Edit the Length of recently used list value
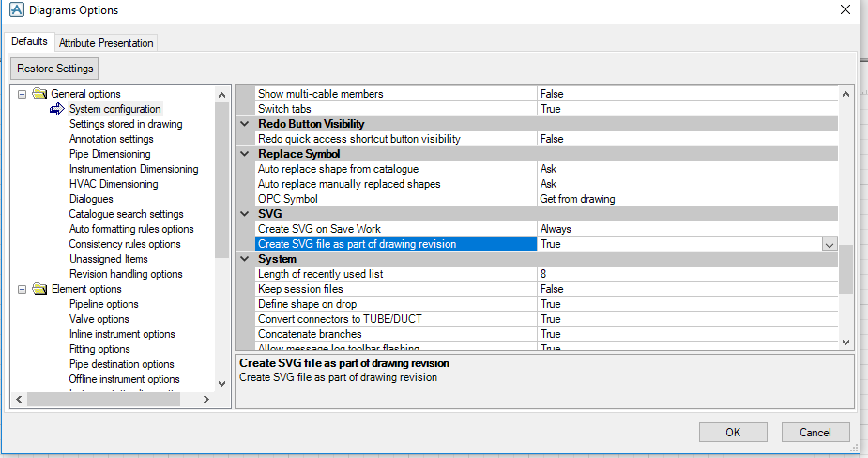Screen dimensions: 868x458 tap(688, 274)
